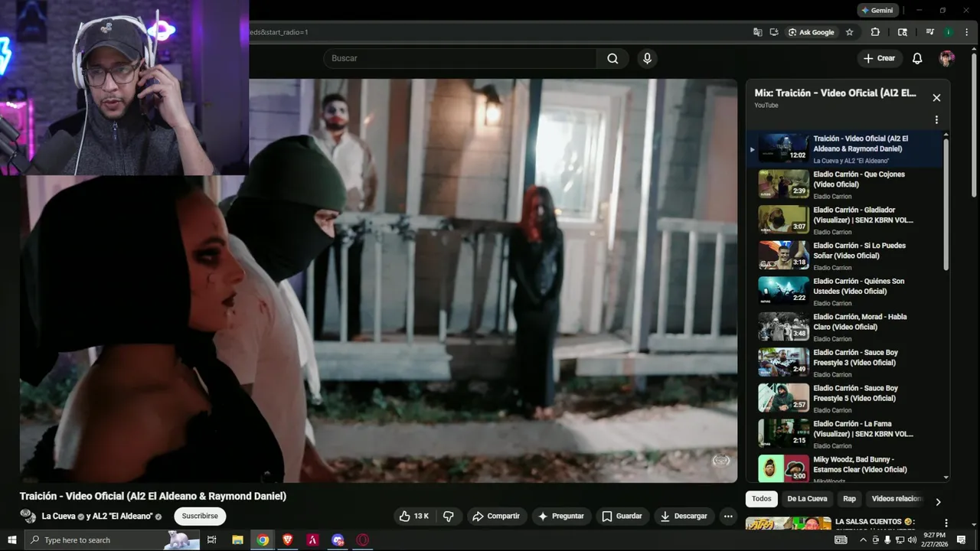Open more actions ellipsis below video
Viewport: 980px width, 551px height.
tap(728, 516)
